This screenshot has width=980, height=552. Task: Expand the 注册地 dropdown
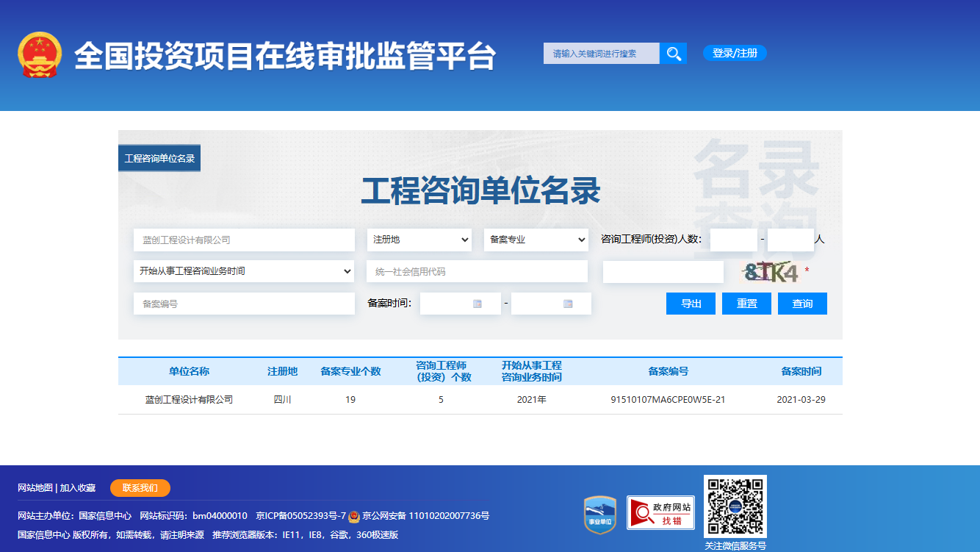(419, 240)
